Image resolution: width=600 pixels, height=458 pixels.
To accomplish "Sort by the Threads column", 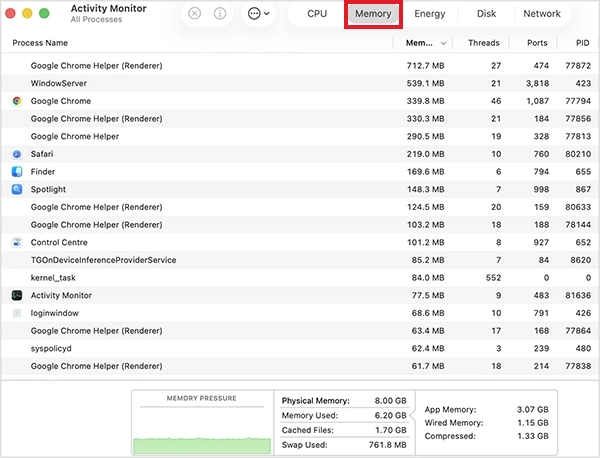I will tap(484, 43).
